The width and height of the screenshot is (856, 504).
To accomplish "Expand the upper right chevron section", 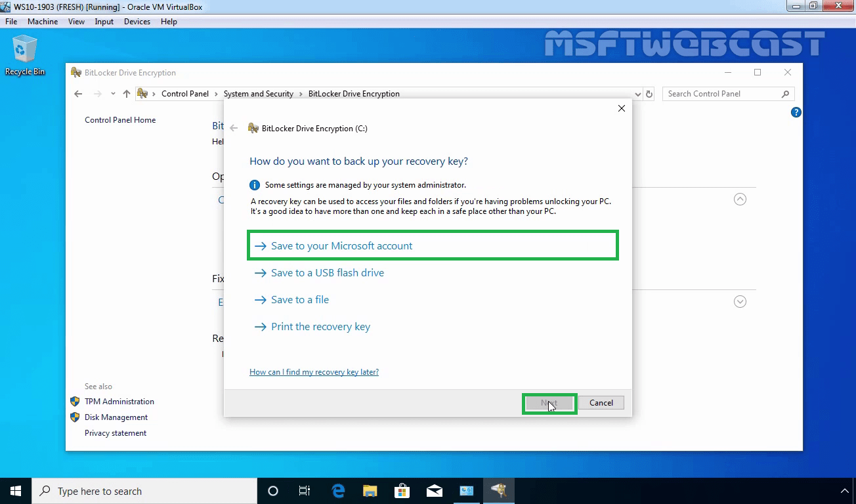I will 740,199.
